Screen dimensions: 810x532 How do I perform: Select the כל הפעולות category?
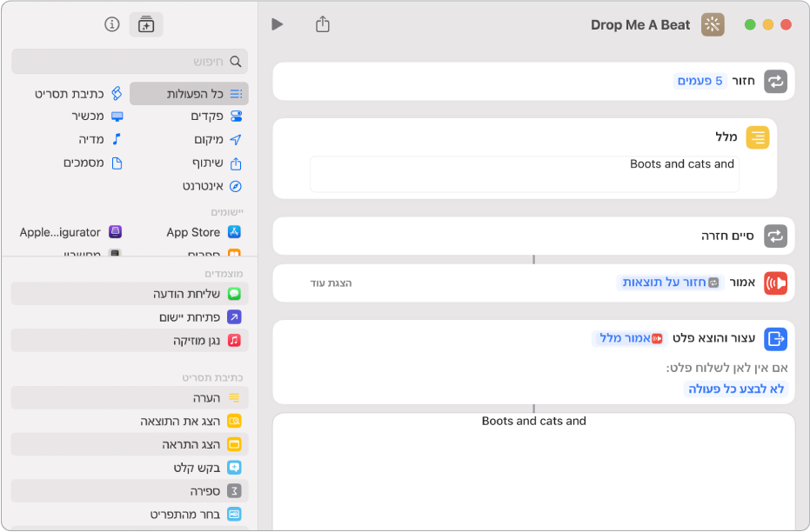click(x=189, y=94)
